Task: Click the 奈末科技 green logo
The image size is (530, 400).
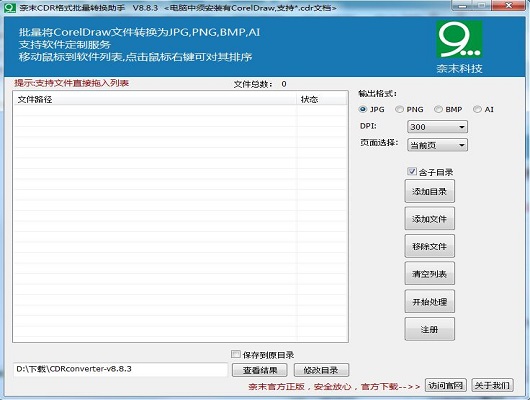Action: [459, 39]
